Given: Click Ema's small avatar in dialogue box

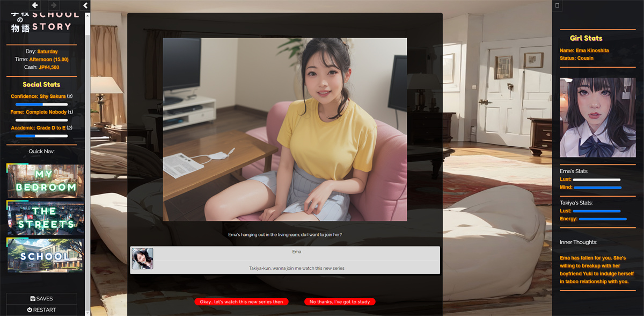Looking at the screenshot, I should 143,258.
